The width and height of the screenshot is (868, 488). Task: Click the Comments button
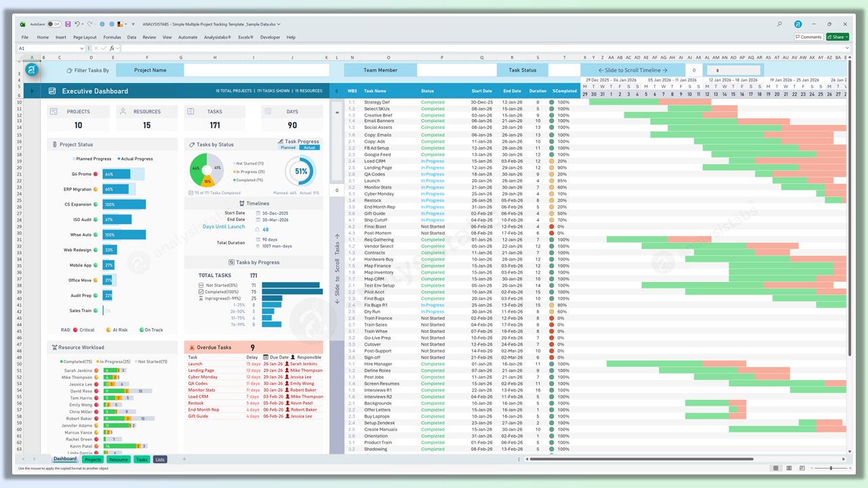click(808, 37)
